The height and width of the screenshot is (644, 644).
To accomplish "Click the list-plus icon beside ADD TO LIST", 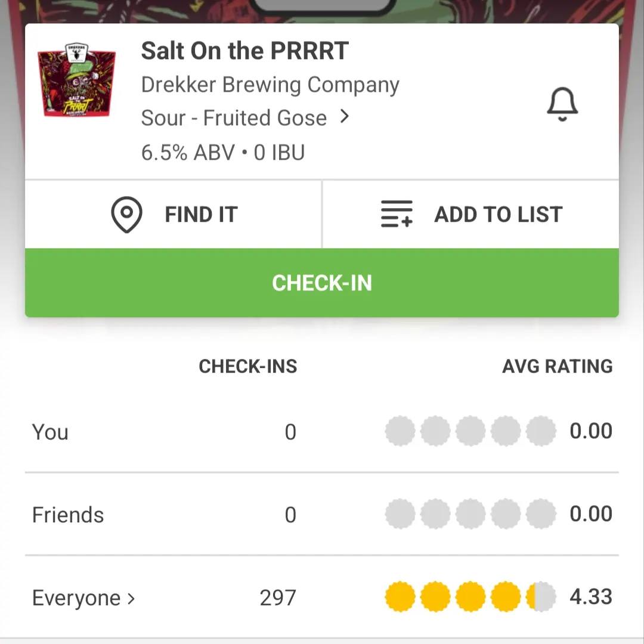I will (x=397, y=215).
